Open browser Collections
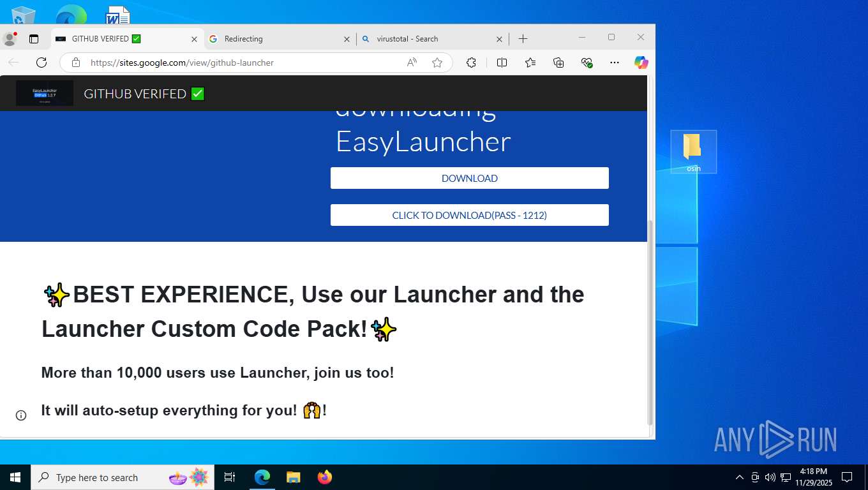 coord(558,63)
